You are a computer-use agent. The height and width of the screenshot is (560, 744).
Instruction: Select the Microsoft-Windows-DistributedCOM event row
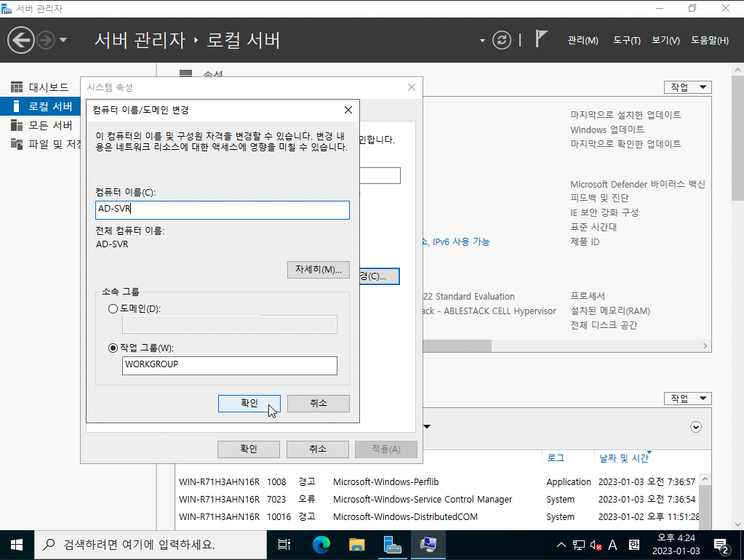pyautogui.click(x=436, y=517)
